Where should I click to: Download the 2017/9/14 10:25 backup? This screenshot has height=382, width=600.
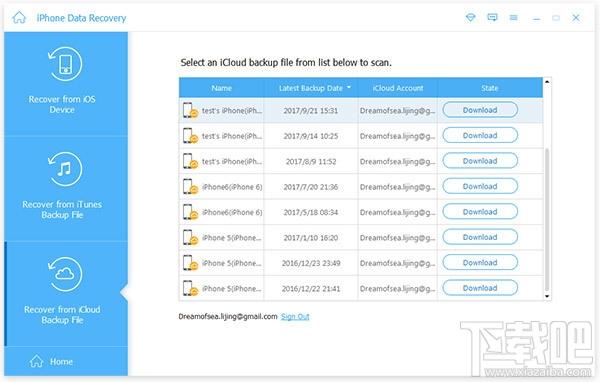(x=480, y=135)
